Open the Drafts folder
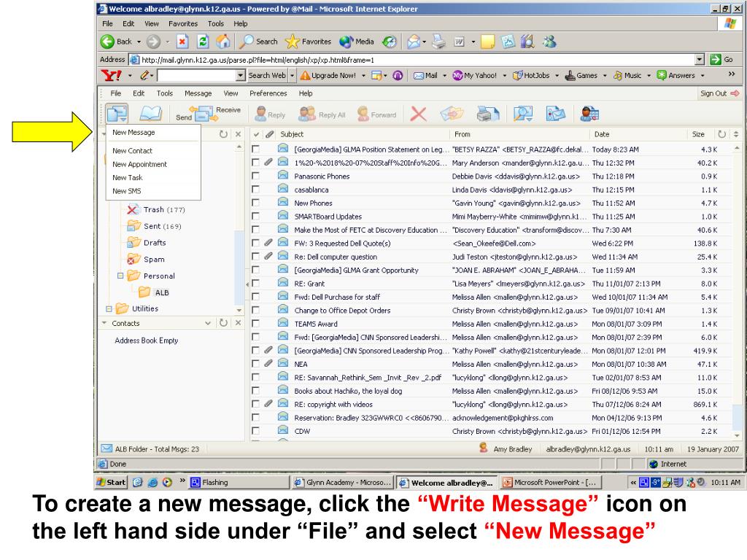Screen dimensions: 747x560 [147, 243]
